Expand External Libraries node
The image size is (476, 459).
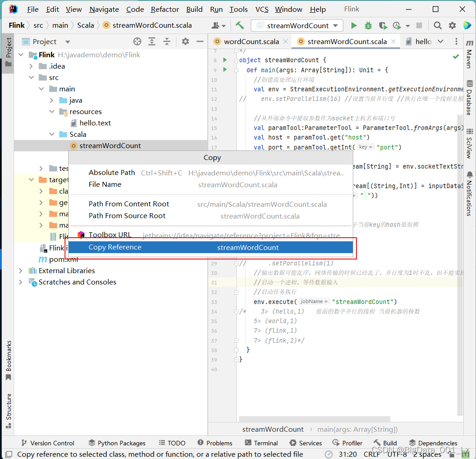(20, 270)
